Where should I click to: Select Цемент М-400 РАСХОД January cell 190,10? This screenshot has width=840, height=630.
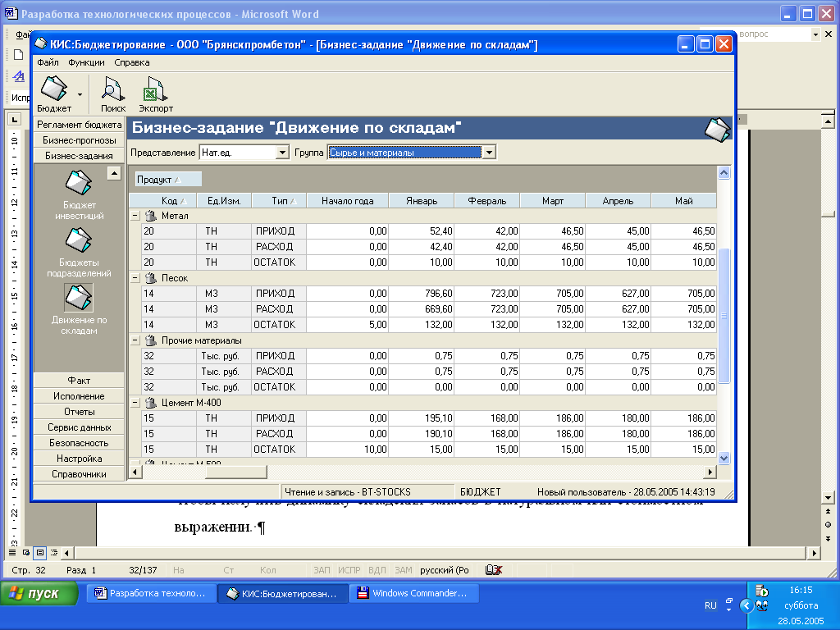coord(421,434)
